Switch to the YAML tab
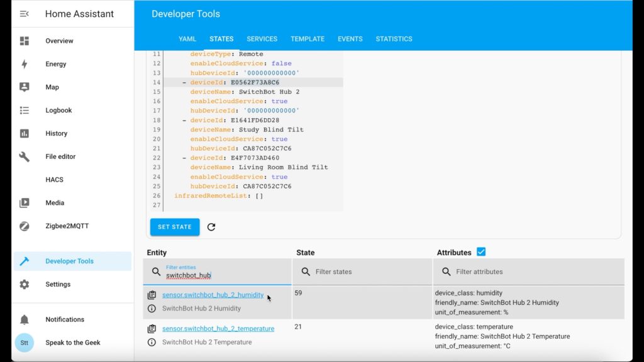644x362 pixels. [187, 39]
